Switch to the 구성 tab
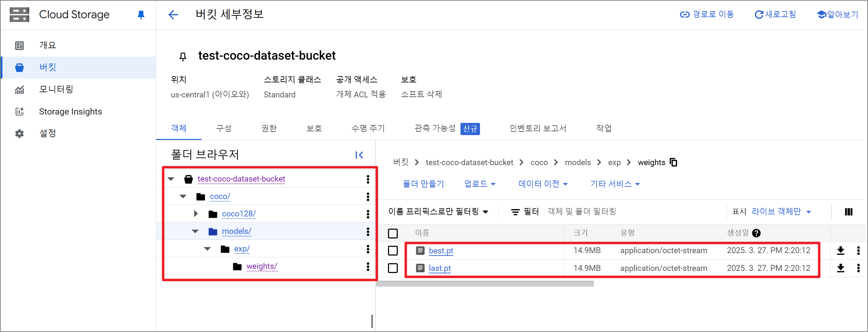This screenshot has height=332, width=868. pyautogui.click(x=224, y=128)
